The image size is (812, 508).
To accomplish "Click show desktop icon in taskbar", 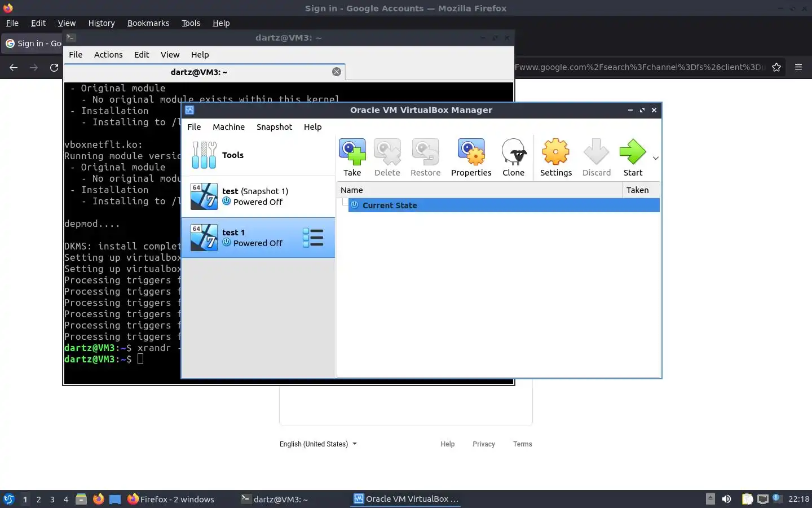I will [115, 499].
